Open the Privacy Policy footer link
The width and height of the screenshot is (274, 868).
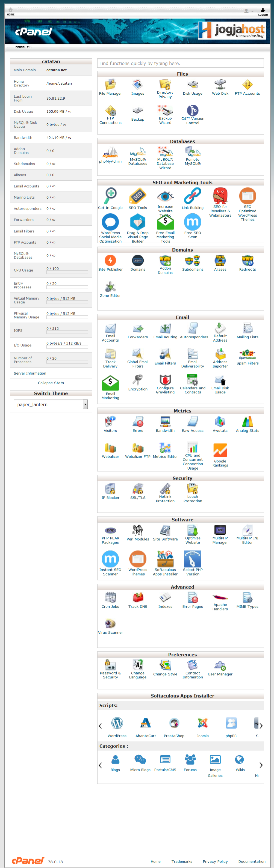(x=215, y=861)
